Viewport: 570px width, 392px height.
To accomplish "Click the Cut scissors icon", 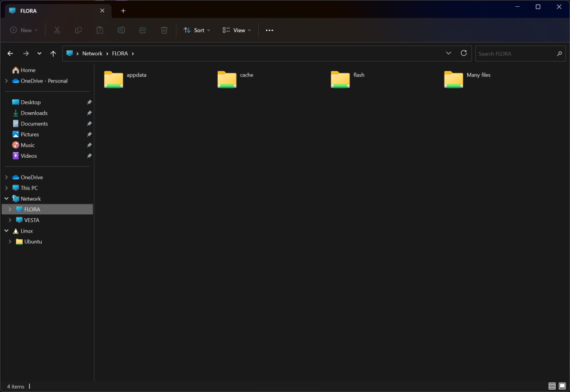I will [57, 30].
